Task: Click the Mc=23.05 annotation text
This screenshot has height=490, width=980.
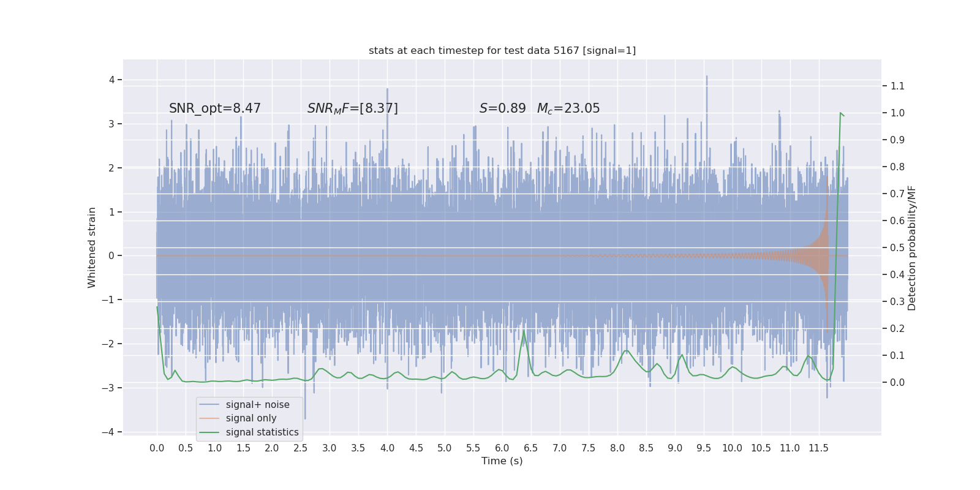Action: (568, 108)
